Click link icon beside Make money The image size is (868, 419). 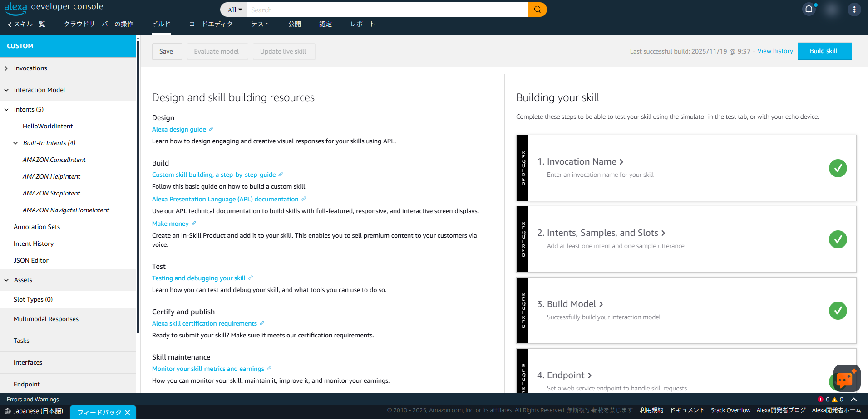click(194, 223)
